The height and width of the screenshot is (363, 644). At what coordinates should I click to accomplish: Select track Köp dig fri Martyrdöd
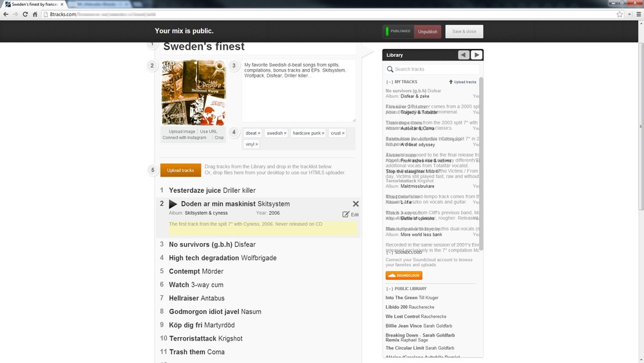[202, 325]
